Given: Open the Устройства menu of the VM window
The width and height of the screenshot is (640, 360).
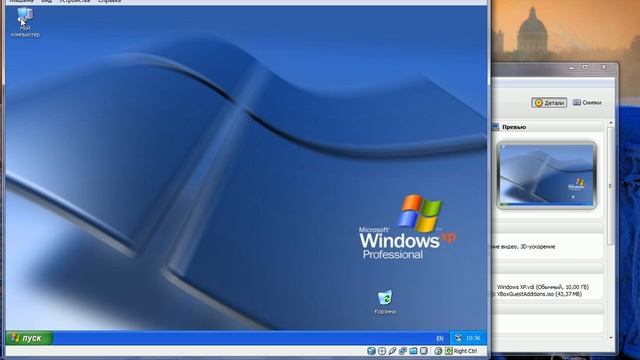Looking at the screenshot, I should tap(75, 2).
